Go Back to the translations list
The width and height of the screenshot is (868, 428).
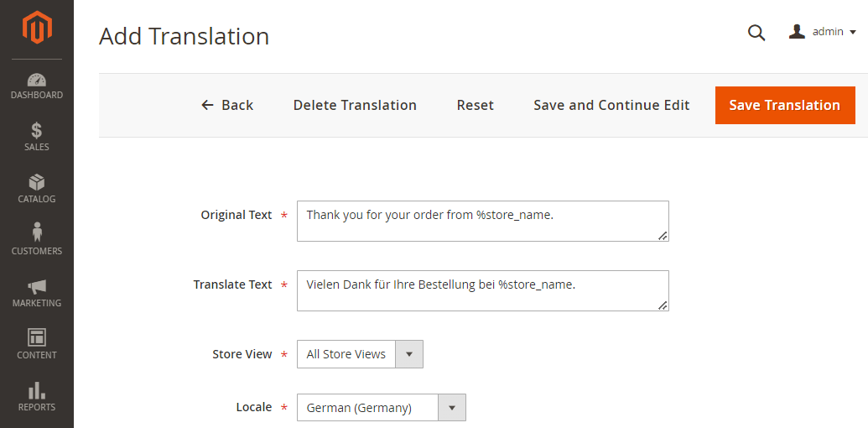coord(227,105)
